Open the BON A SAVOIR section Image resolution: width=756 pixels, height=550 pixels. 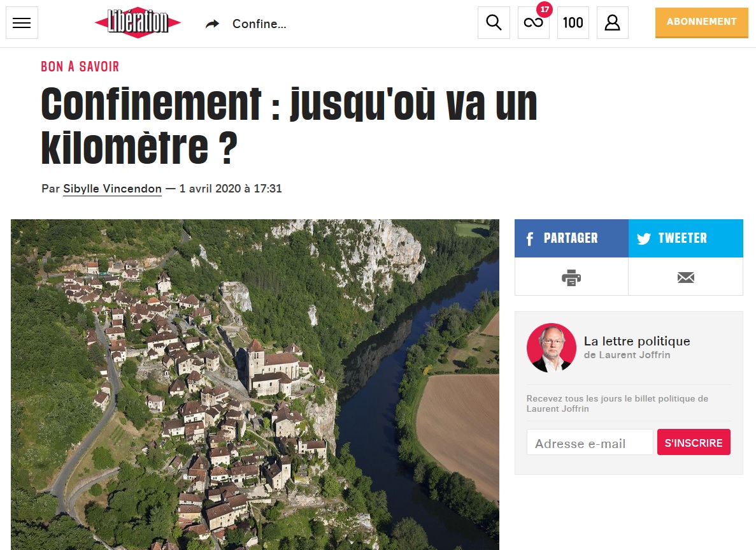point(80,66)
